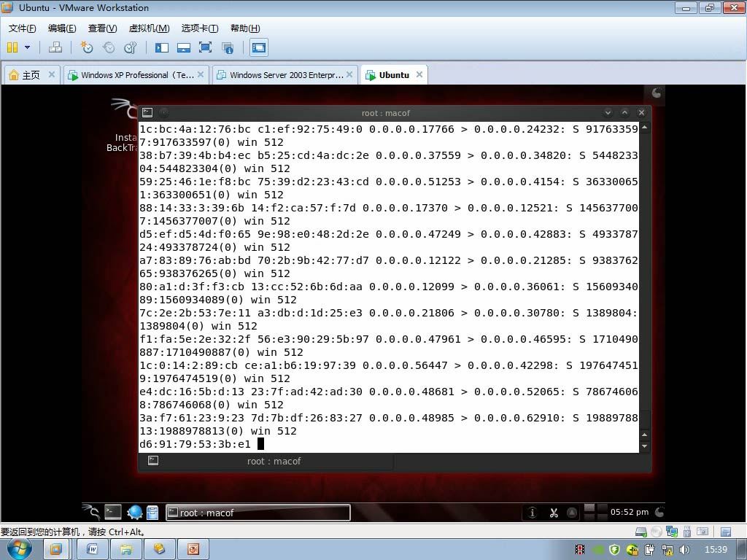Image resolution: width=747 pixels, height=560 pixels.
Task: Switch to the 主页 tab
Action: coord(31,75)
